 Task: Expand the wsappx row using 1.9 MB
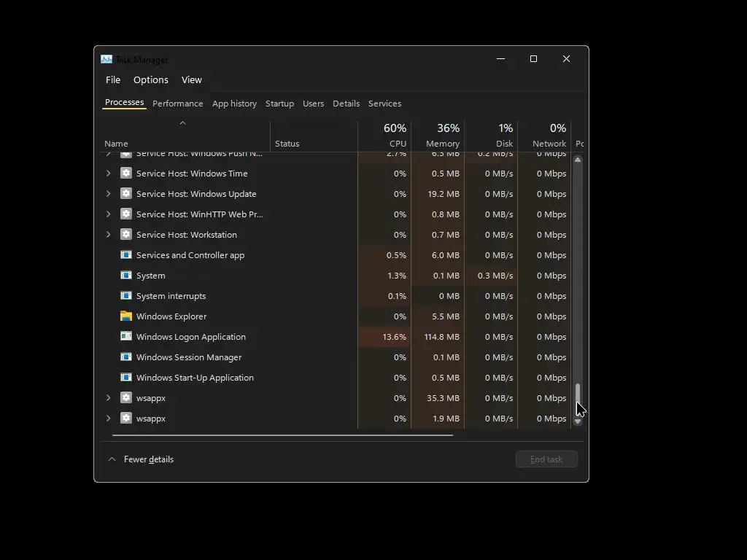click(x=108, y=419)
